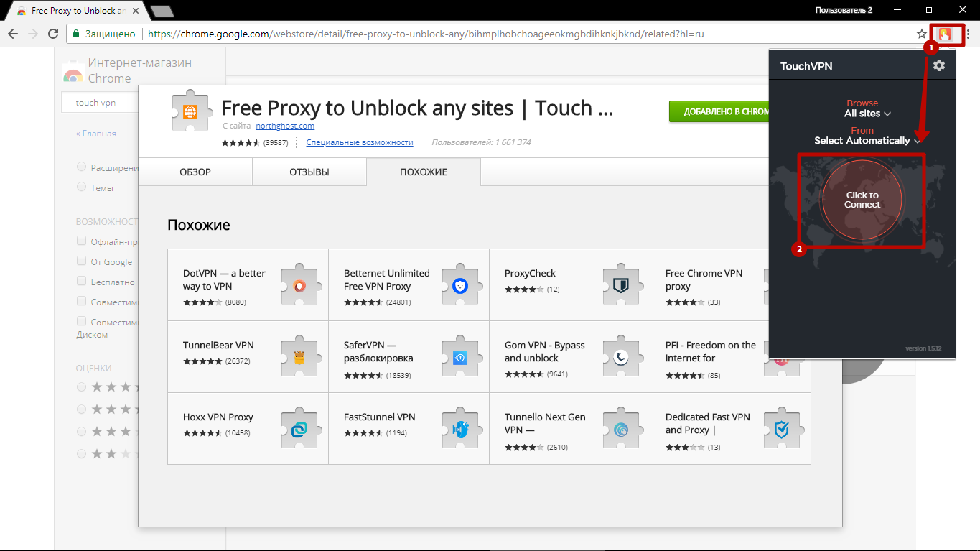Expand the Browse All sites dropdown

click(867, 114)
